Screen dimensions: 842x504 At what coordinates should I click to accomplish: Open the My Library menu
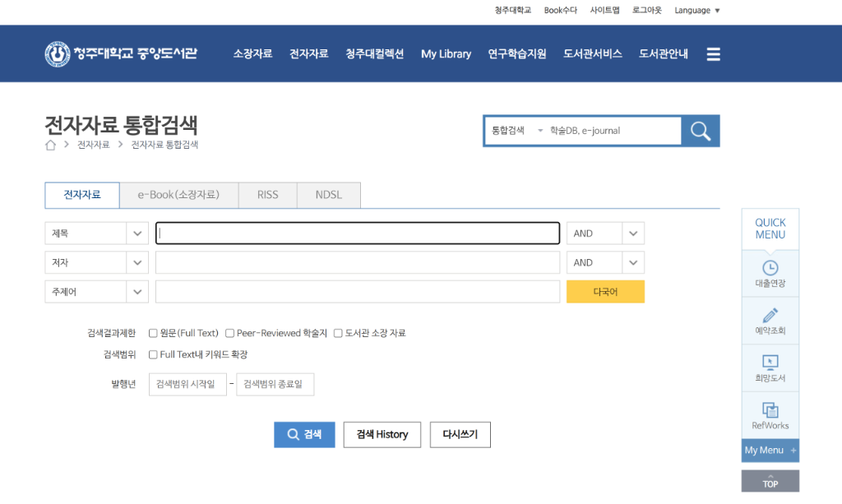(446, 54)
